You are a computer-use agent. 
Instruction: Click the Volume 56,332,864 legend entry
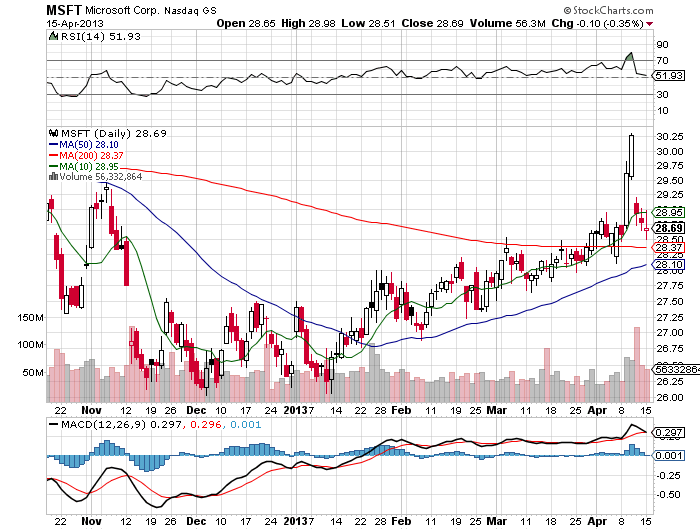(x=100, y=177)
